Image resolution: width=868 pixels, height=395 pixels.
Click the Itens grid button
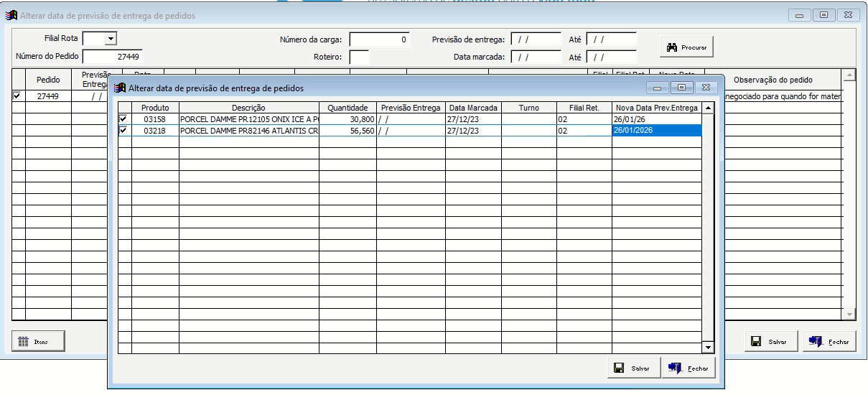pyautogui.click(x=38, y=342)
